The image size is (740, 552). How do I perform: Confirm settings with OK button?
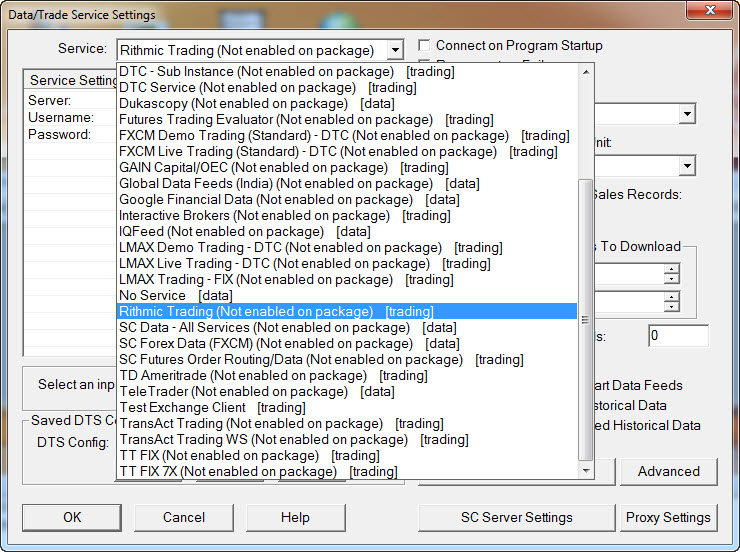72,518
